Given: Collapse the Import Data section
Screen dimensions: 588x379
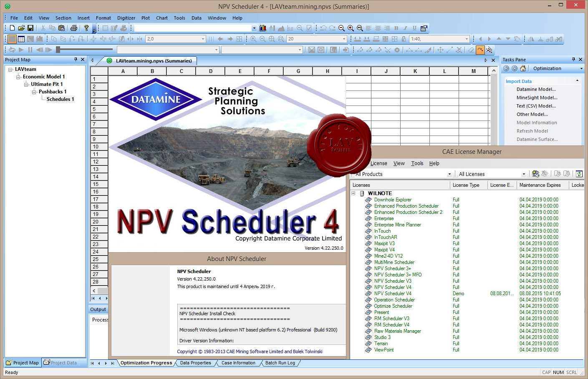Looking at the screenshot, I should click(578, 81).
